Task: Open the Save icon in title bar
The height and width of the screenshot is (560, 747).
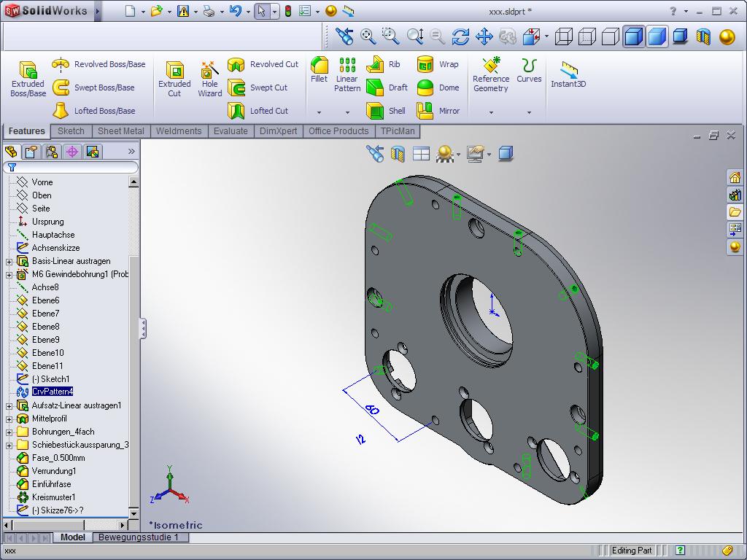Action: (x=183, y=11)
